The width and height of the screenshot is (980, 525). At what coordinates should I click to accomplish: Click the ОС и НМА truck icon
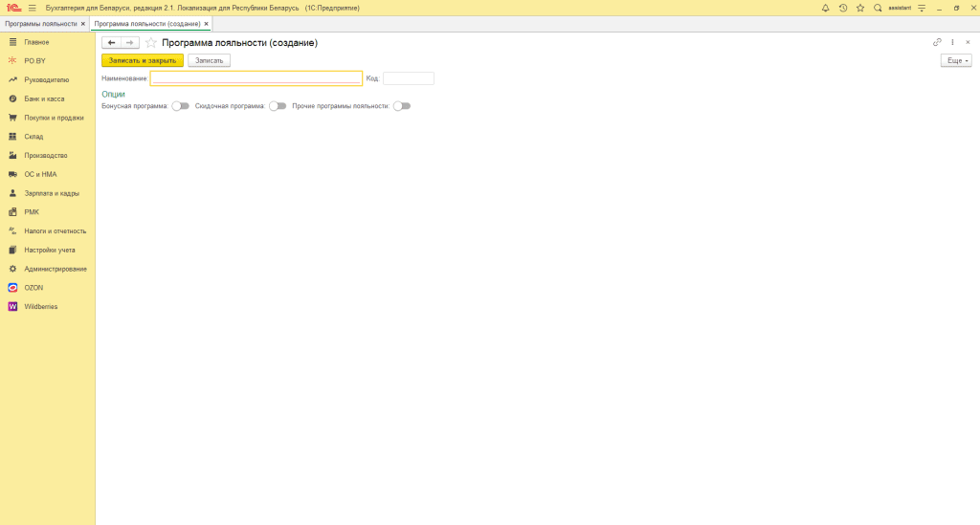click(x=12, y=174)
